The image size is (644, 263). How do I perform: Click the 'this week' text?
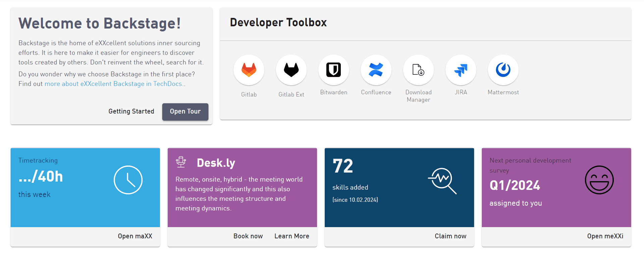34,195
